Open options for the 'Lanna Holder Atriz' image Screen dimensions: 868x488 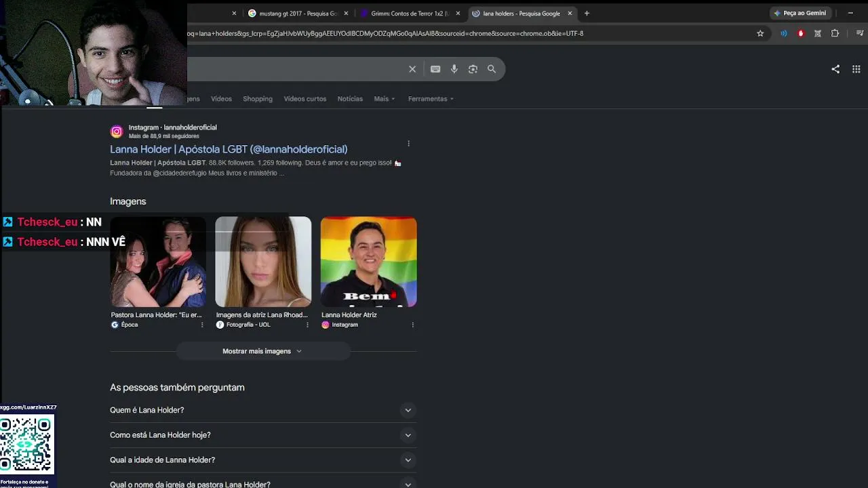pos(412,325)
